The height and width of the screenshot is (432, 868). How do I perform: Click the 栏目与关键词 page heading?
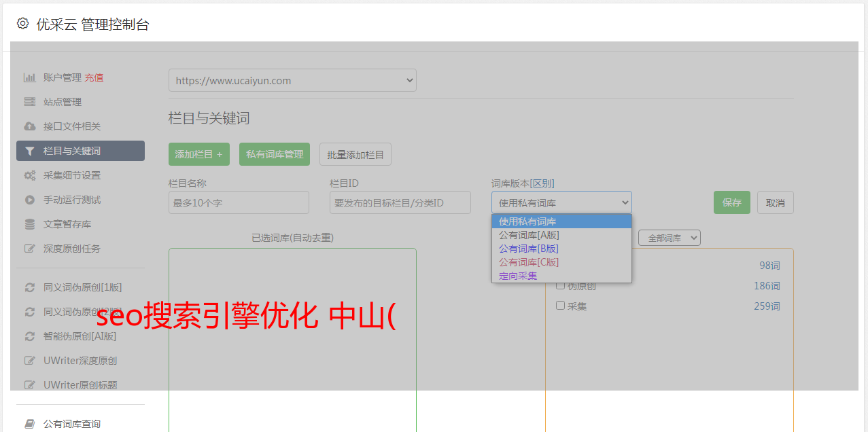click(209, 118)
